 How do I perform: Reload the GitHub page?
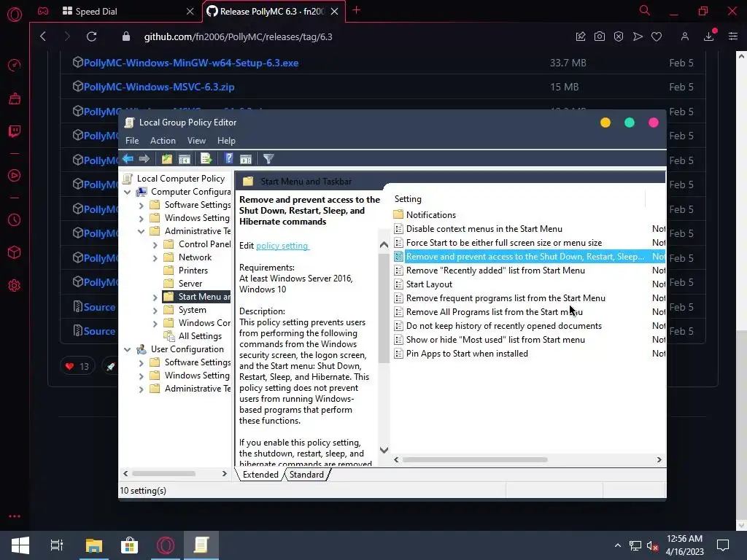91,36
